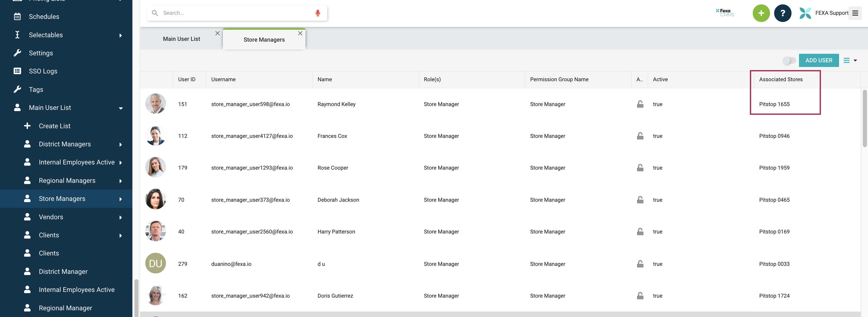Open the list options dropdown beside ADD USER
The height and width of the screenshot is (317, 868).
coord(850,60)
